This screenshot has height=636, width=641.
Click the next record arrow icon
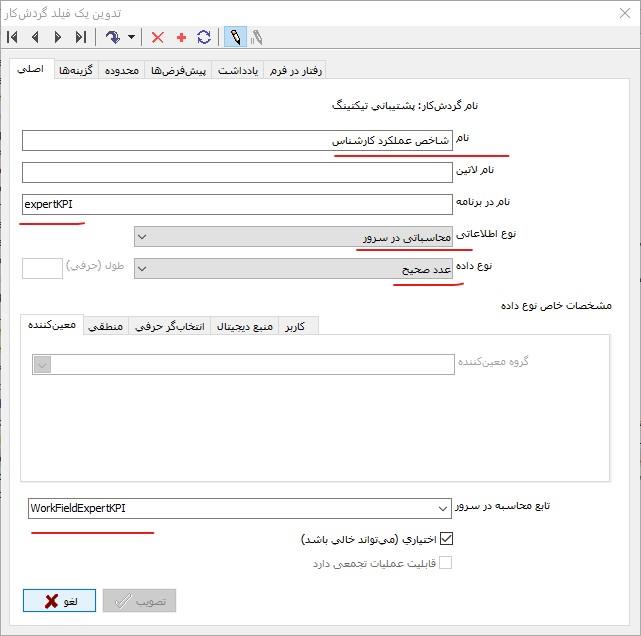[57, 37]
